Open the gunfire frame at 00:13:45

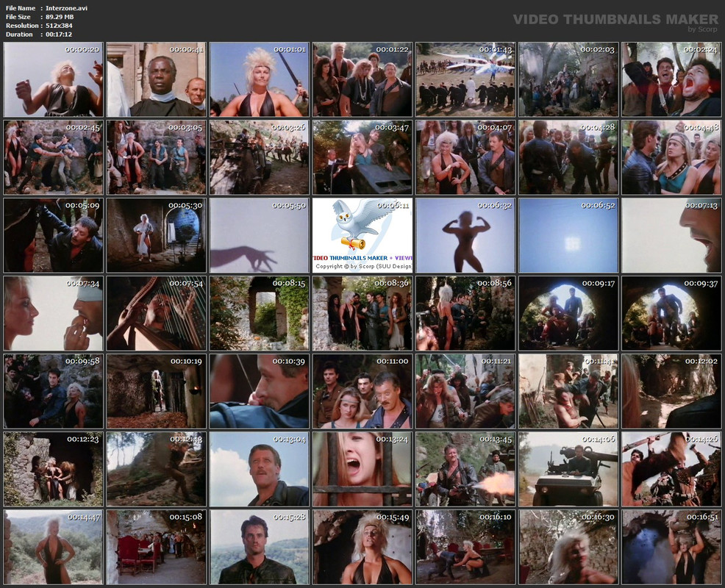pyautogui.click(x=465, y=469)
